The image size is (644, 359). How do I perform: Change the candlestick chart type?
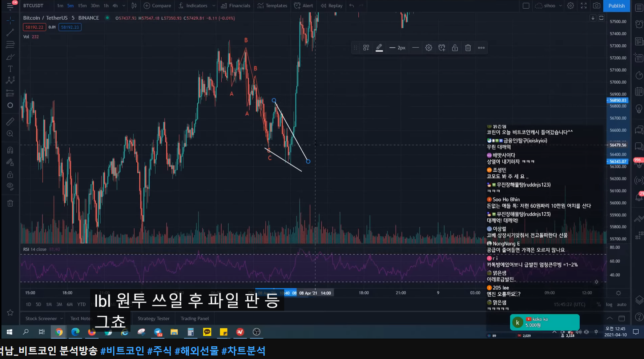[134, 5]
